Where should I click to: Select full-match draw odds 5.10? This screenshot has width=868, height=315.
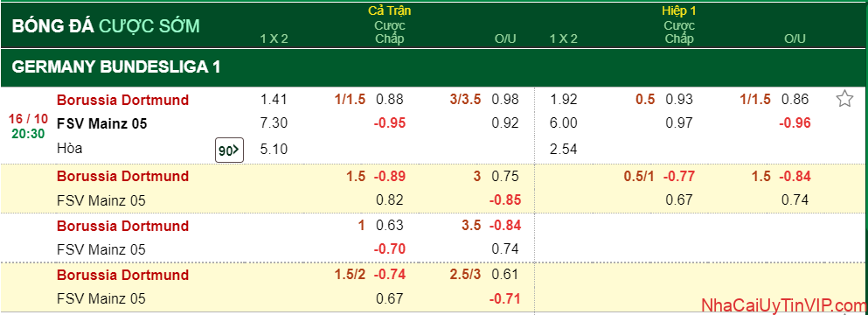point(274,149)
